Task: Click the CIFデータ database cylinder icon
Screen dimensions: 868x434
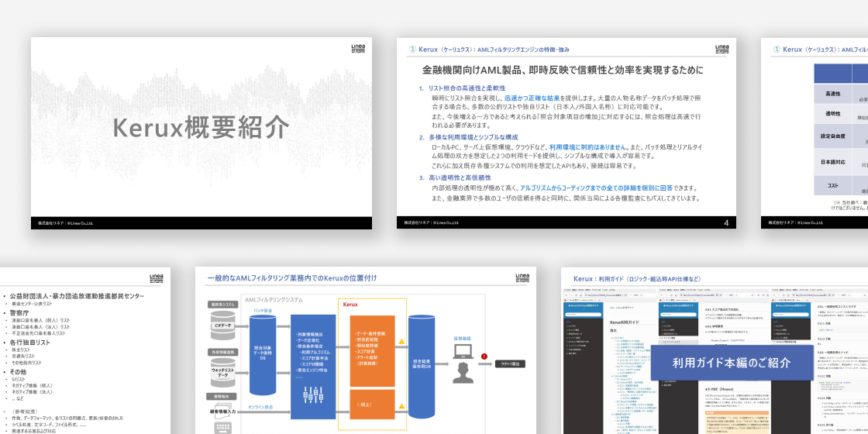Action: click(x=224, y=326)
